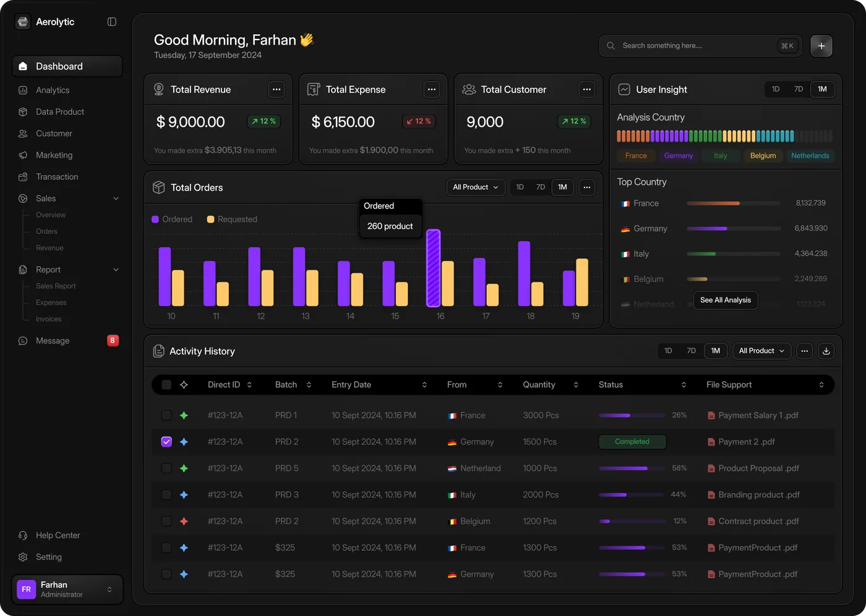Check the 1200 Pcs Belgium row checkbox
This screenshot has width=866, height=616.
click(166, 521)
